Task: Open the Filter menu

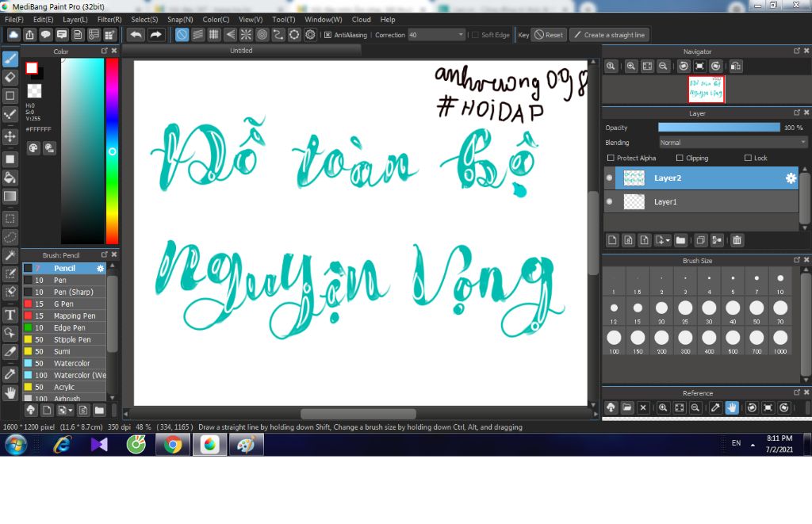Action: 109,19
